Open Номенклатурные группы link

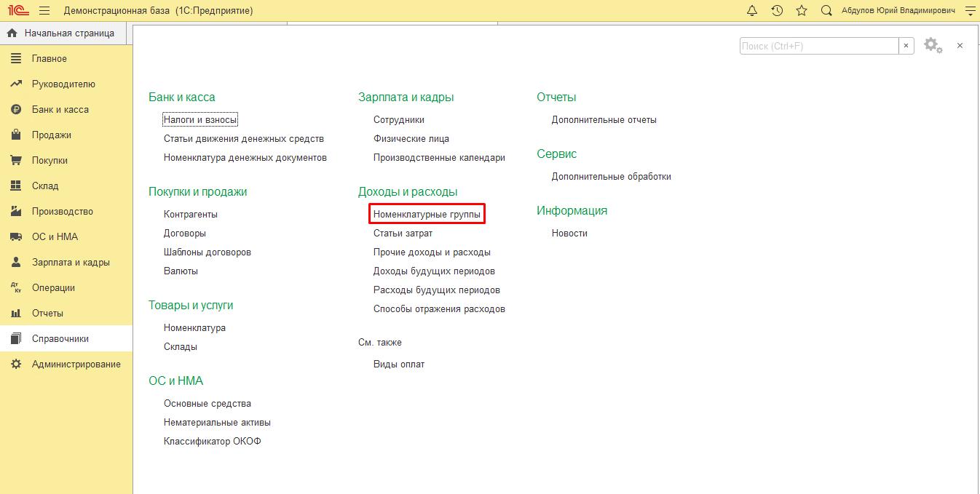click(x=427, y=214)
